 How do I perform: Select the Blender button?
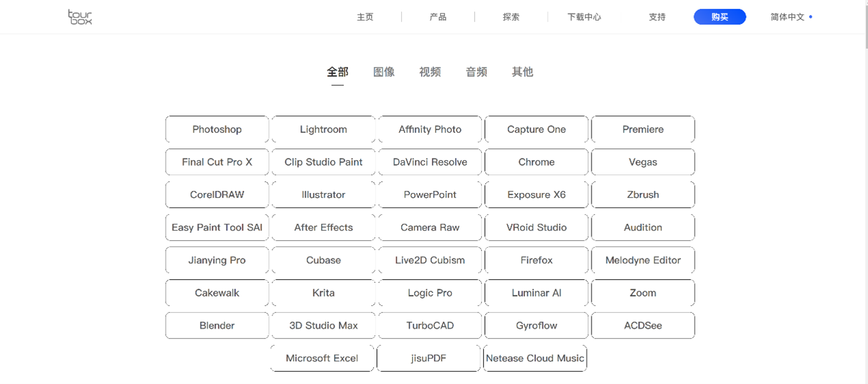(217, 326)
